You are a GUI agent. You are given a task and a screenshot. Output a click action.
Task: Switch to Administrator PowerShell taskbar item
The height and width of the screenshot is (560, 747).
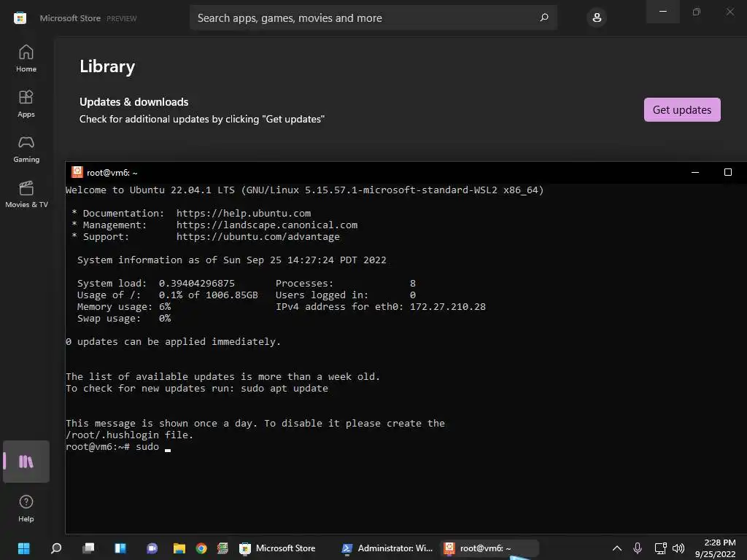387,548
